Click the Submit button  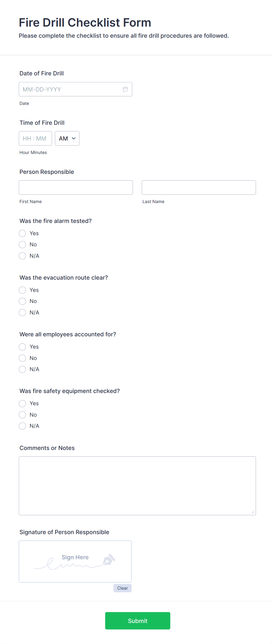(137, 621)
